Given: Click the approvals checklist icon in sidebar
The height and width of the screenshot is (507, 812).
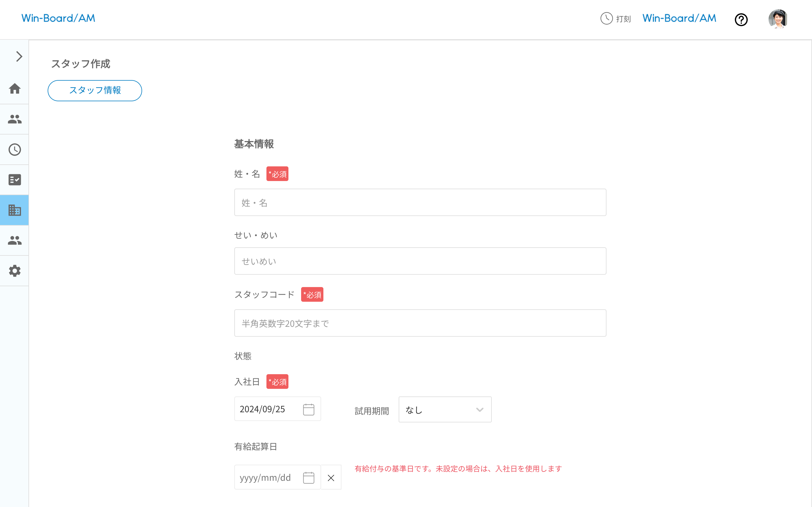Looking at the screenshot, I should 14,180.
